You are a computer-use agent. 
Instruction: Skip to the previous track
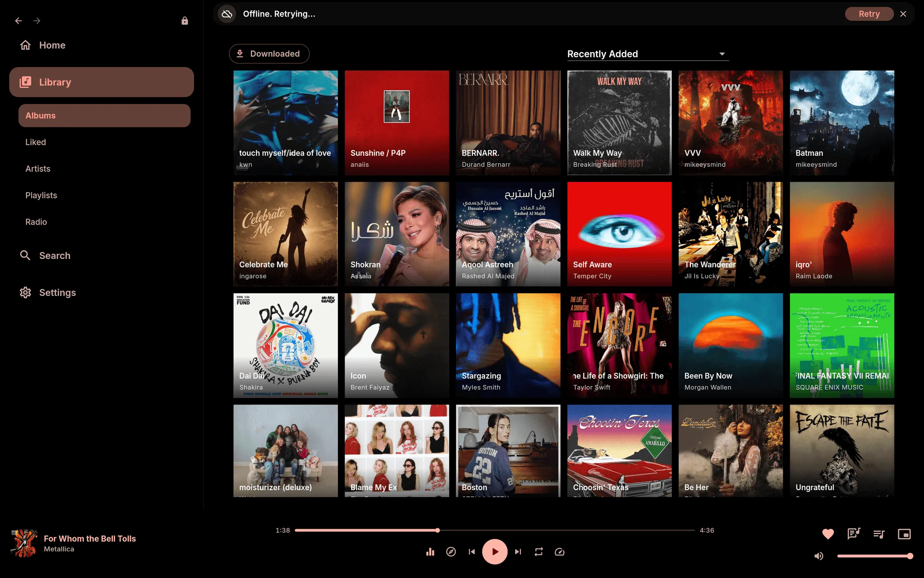(x=472, y=552)
